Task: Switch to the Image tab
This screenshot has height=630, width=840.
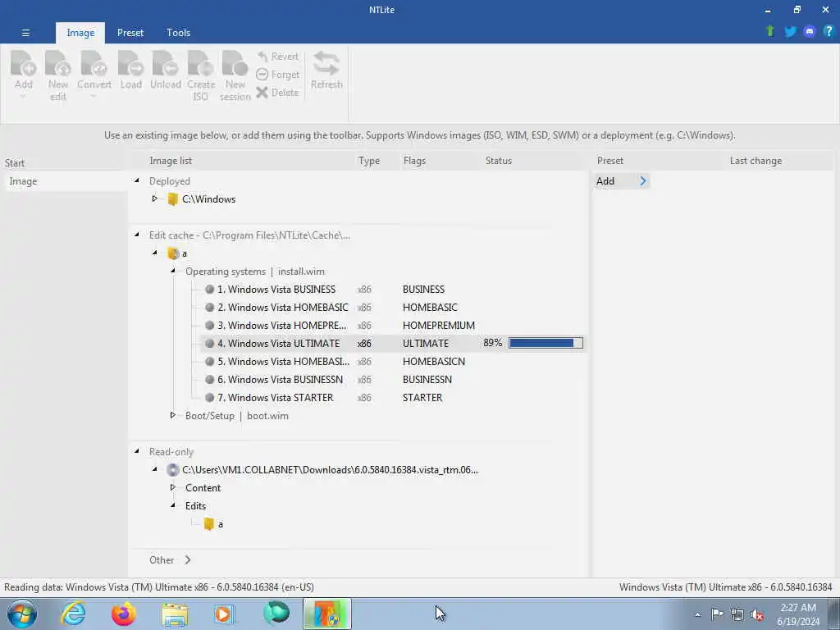Action: click(x=80, y=33)
